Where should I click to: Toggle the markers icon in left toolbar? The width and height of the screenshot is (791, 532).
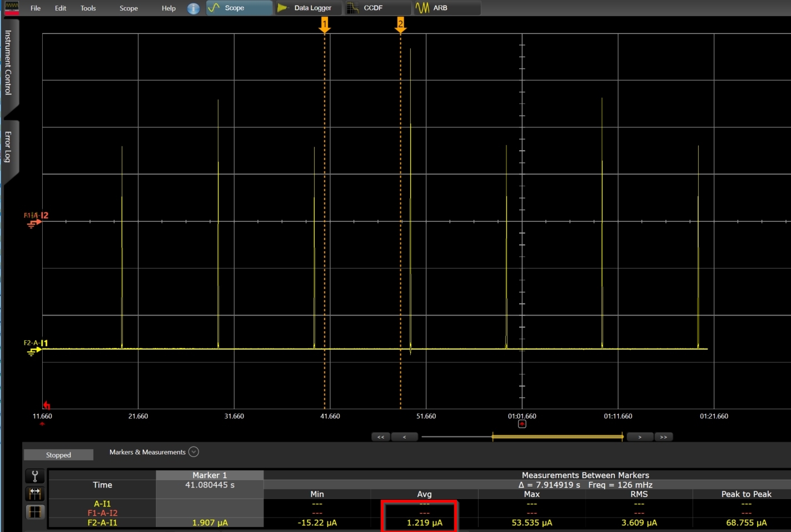point(35,494)
